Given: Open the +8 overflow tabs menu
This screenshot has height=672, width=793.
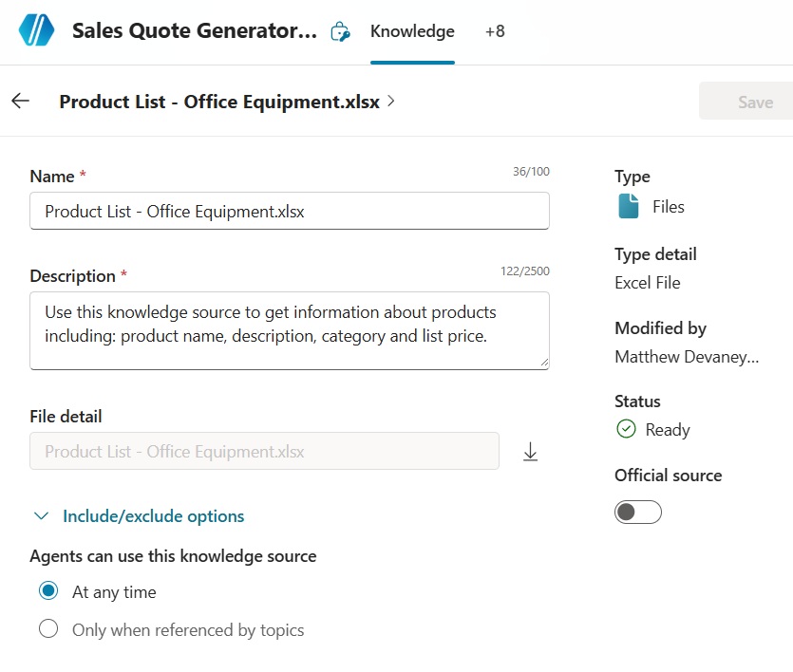Looking at the screenshot, I should tap(495, 31).
